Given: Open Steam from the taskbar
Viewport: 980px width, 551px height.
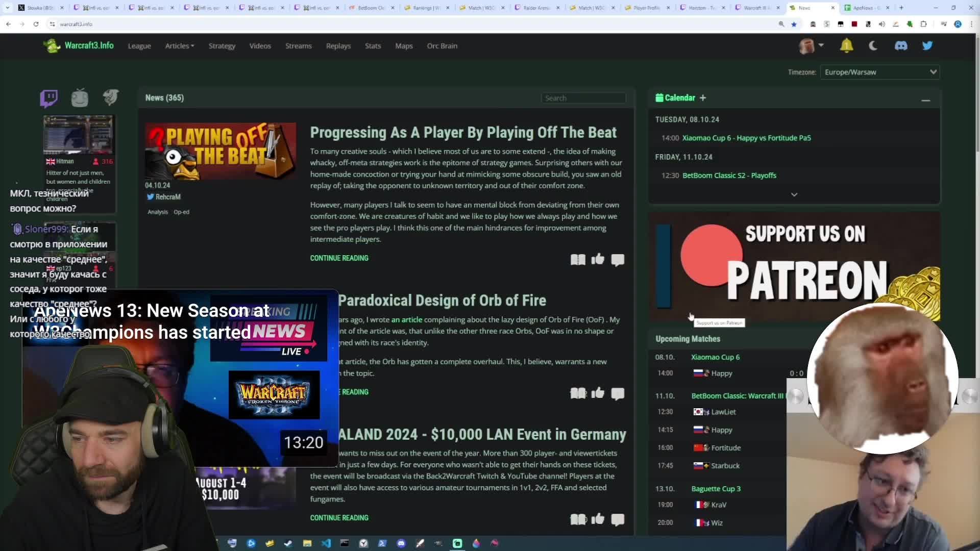Looking at the screenshot, I should (x=288, y=543).
